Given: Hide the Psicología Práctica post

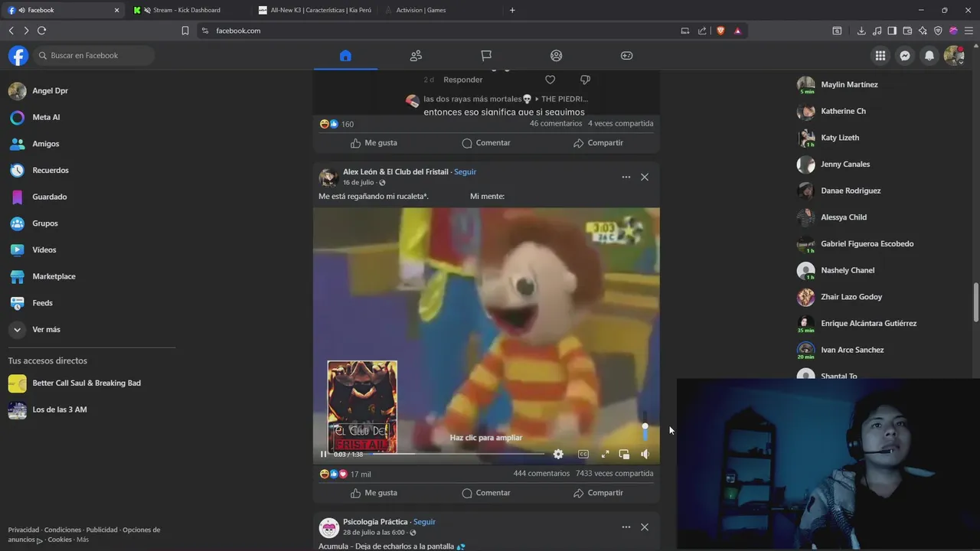Looking at the screenshot, I should 645,527.
